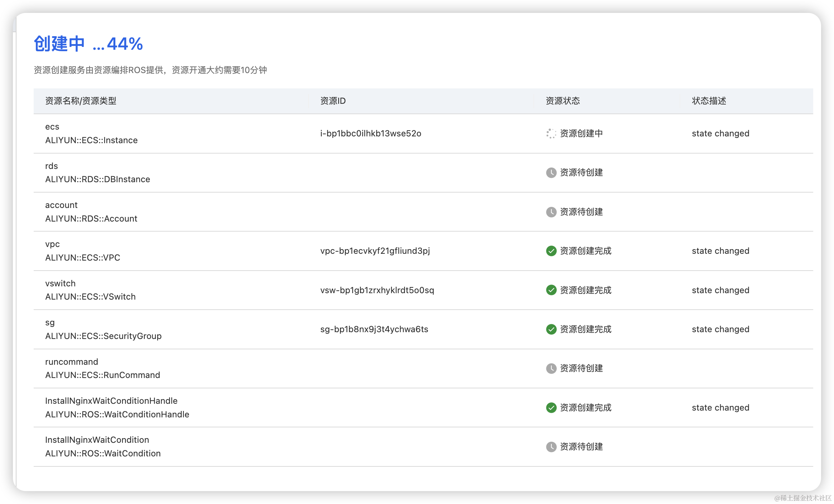834x504 pixels.
Task: Select the VPC ID vpc-bp1ecvkyf21gfliund3pj
Action: coord(375,251)
